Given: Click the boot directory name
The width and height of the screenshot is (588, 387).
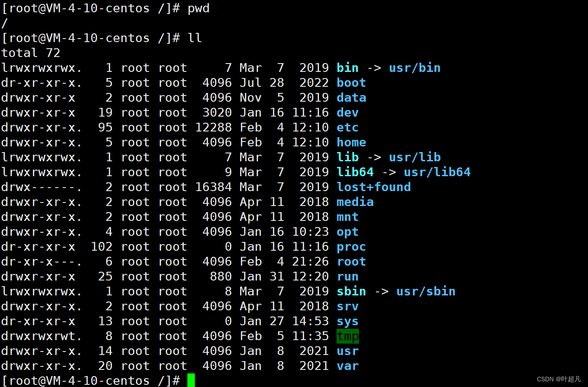Looking at the screenshot, I should coord(351,83).
